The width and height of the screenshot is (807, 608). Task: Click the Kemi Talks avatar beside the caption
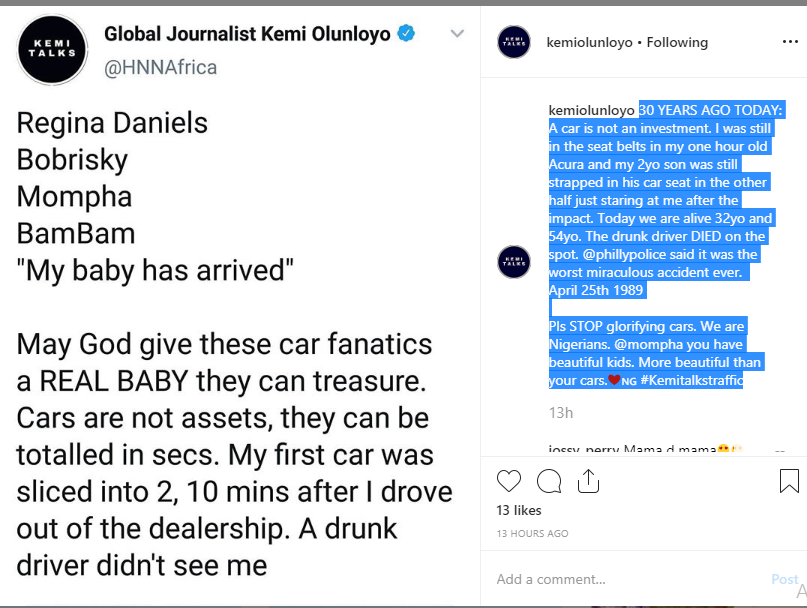pos(514,261)
